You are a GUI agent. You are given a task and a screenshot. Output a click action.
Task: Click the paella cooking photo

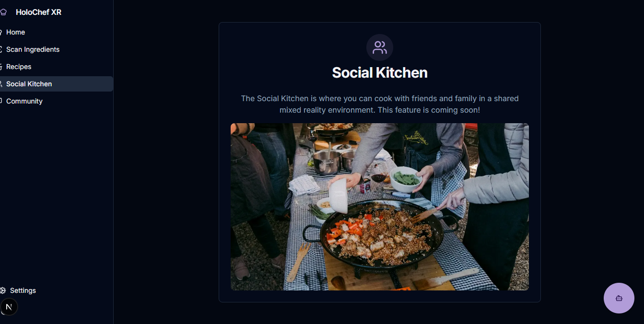380,207
